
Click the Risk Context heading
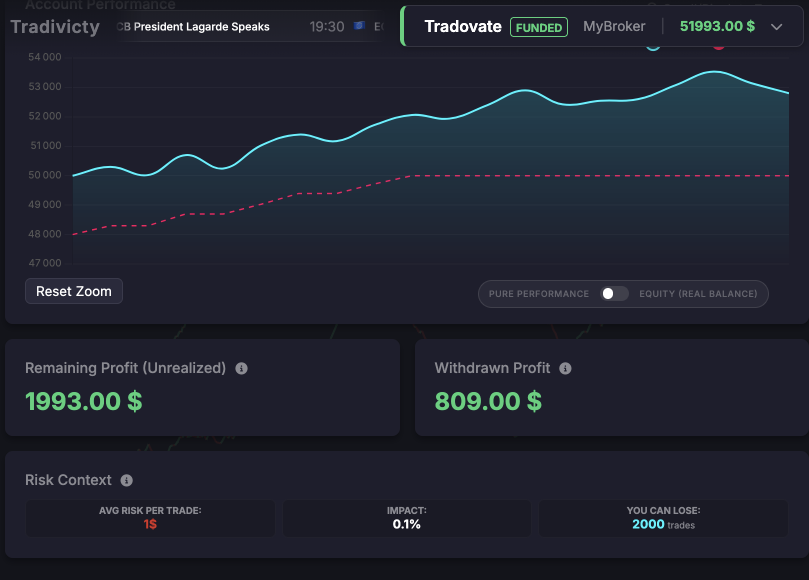[x=68, y=480]
